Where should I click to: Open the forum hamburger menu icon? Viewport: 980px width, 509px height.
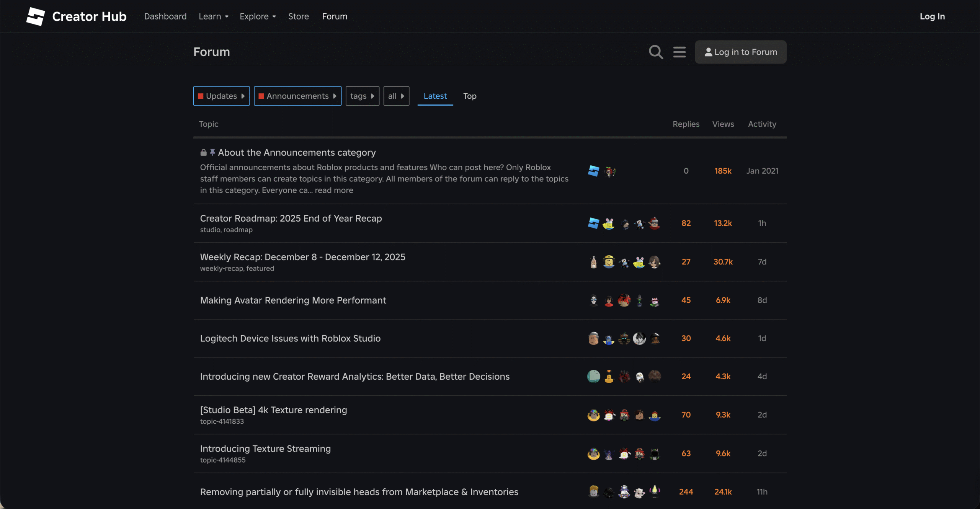pyautogui.click(x=679, y=52)
